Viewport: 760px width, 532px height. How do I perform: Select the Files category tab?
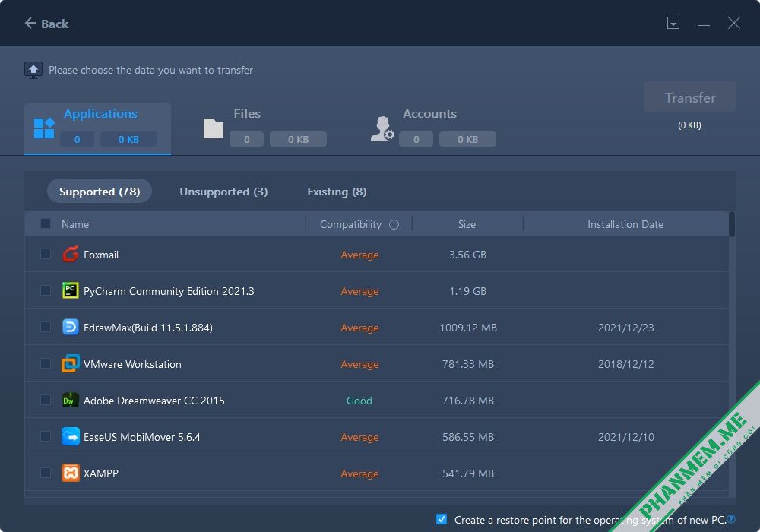265,128
